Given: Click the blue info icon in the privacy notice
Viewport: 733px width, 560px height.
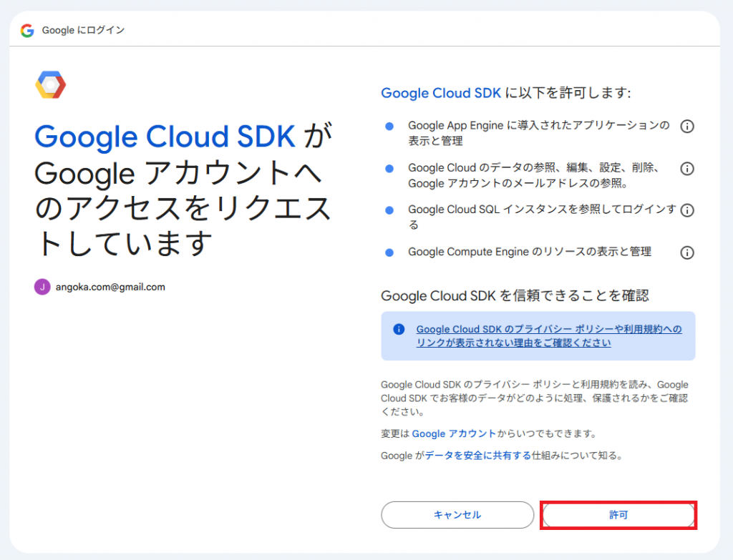Looking at the screenshot, I should click(x=399, y=330).
